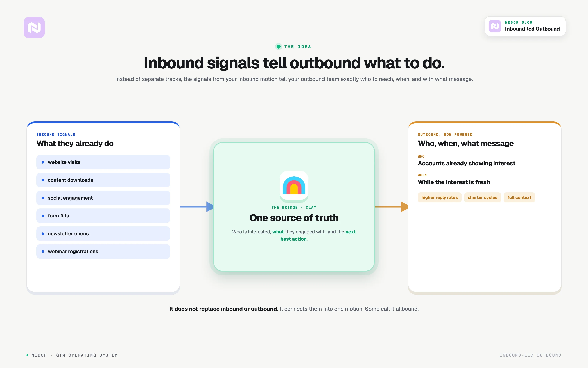Click the bold 'It does not replace' sentence
This screenshot has width=588, height=368.
tap(224, 309)
